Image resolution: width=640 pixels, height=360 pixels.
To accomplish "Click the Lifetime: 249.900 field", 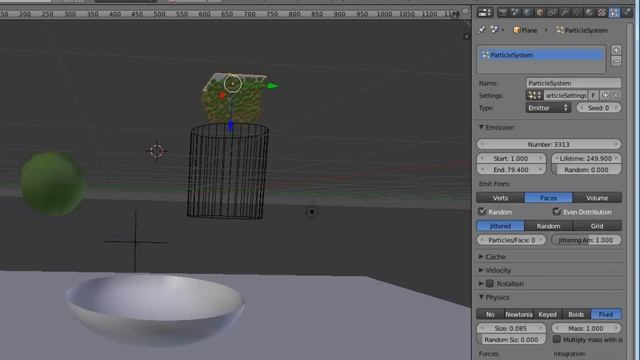I will click(587, 158).
